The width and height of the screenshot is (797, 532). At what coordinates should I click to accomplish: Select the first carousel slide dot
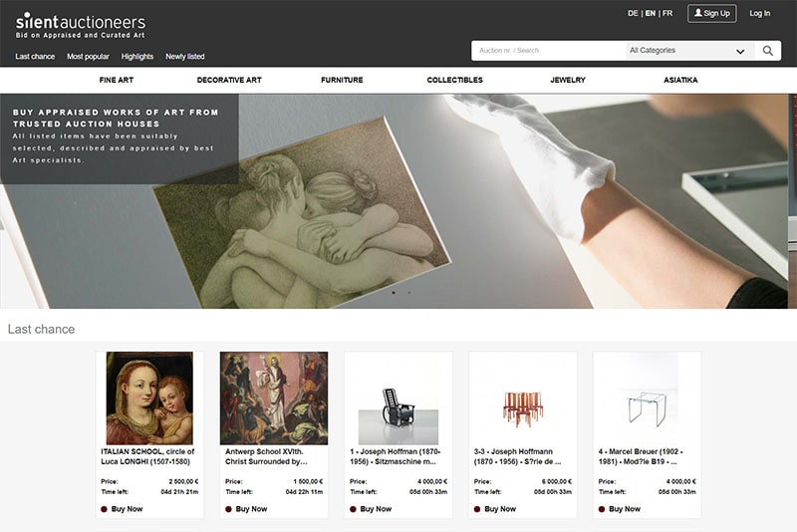(394, 293)
